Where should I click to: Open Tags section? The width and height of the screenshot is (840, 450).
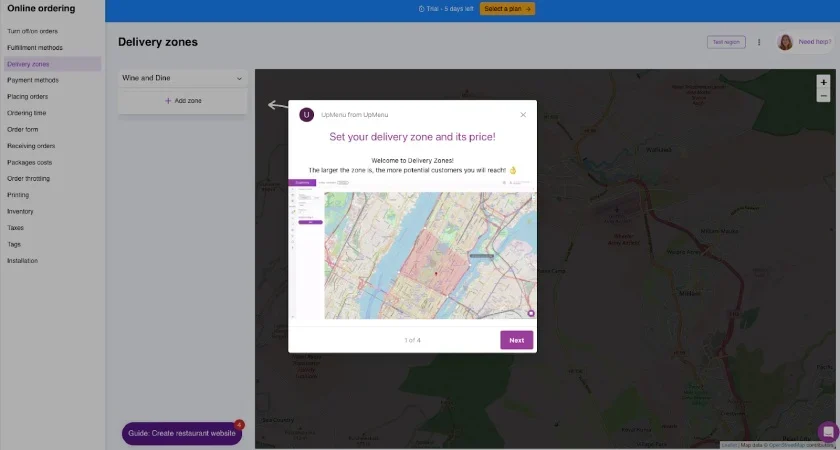pos(14,244)
